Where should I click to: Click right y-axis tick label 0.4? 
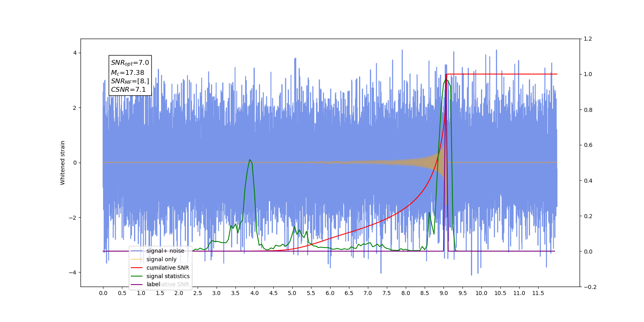588,181
